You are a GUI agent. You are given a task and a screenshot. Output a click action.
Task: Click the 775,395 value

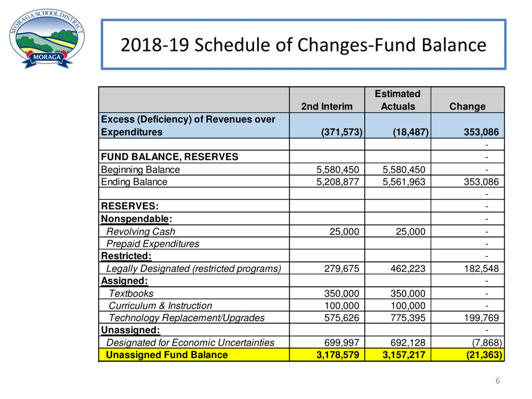click(x=408, y=318)
